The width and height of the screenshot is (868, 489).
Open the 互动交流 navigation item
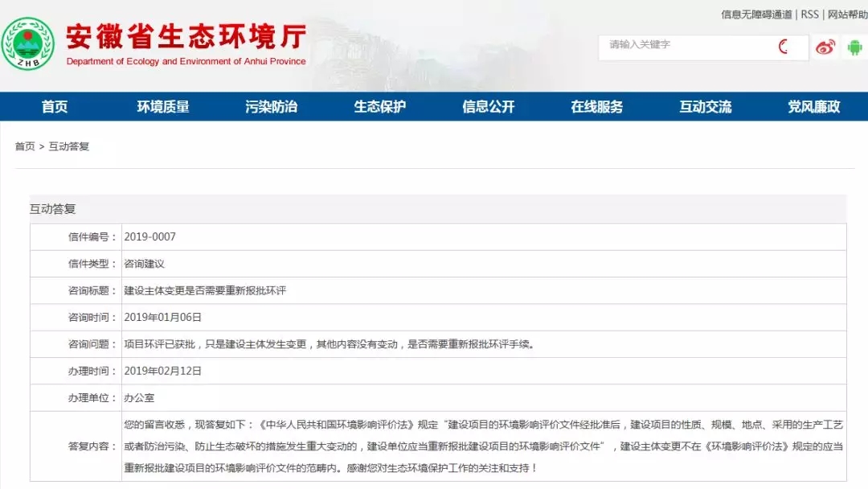706,106
